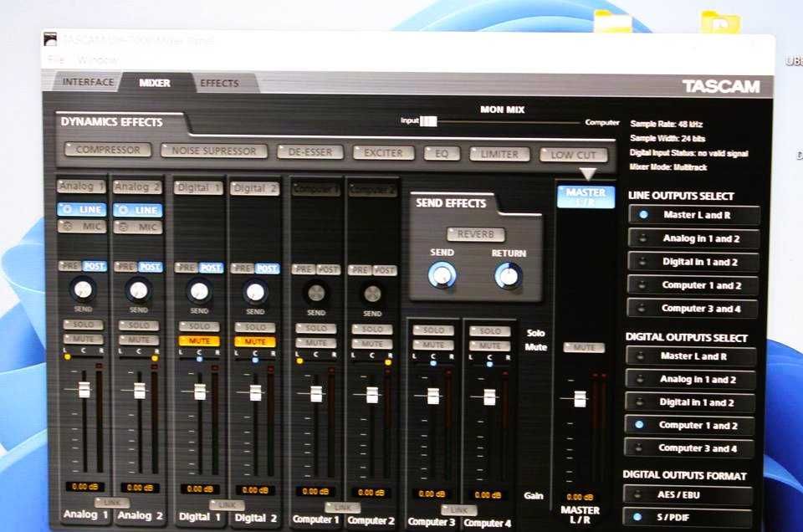803x532 pixels.
Task: Click the MASTER L/R fader handle
Action: 580,398
